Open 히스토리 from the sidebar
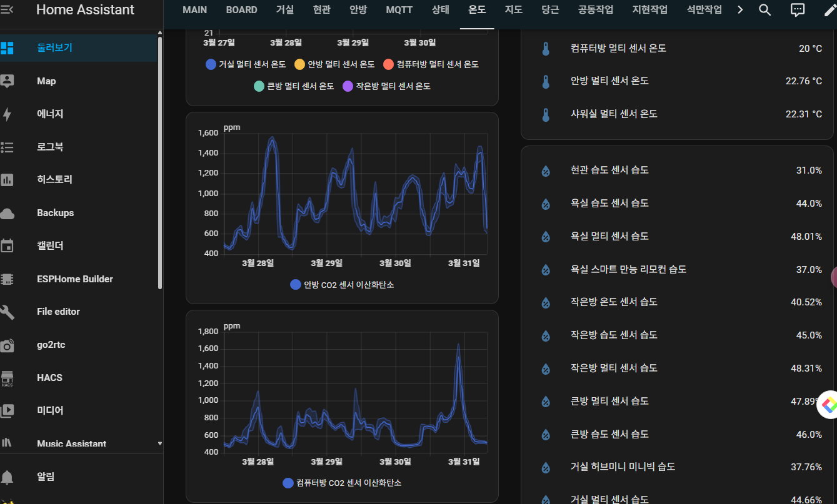 [79, 180]
